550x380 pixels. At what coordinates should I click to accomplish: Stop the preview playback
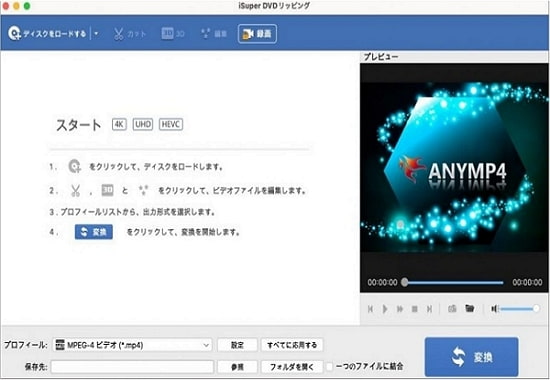(415, 309)
